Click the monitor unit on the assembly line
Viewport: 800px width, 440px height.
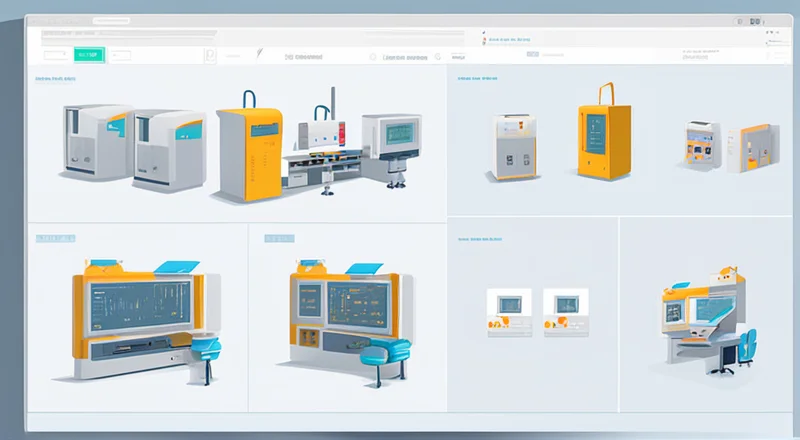click(390, 138)
